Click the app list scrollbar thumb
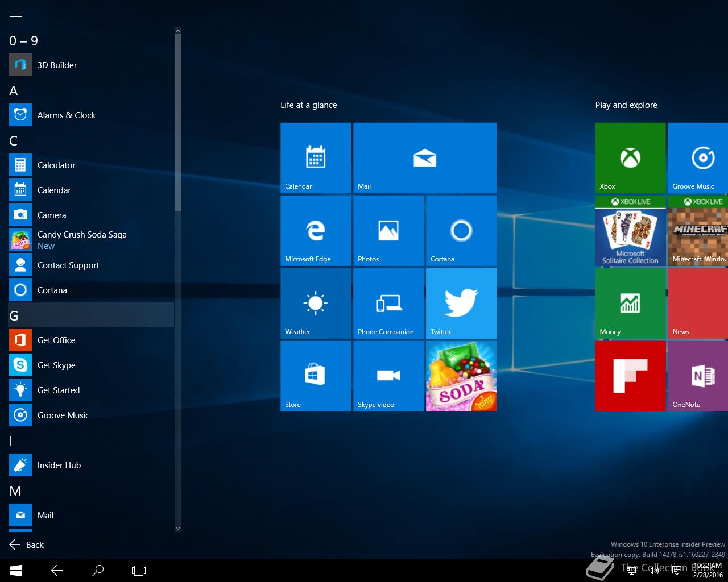The height and width of the screenshot is (582, 728). tap(178, 122)
